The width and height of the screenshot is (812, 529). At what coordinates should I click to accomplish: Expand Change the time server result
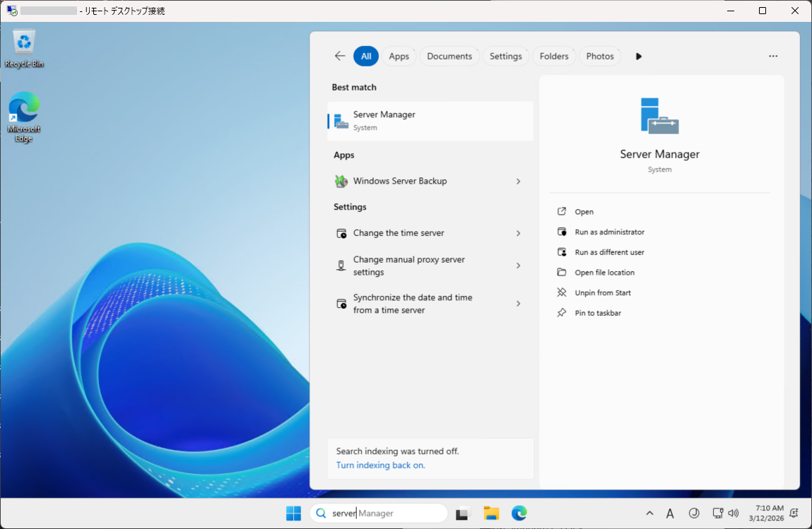(x=518, y=233)
